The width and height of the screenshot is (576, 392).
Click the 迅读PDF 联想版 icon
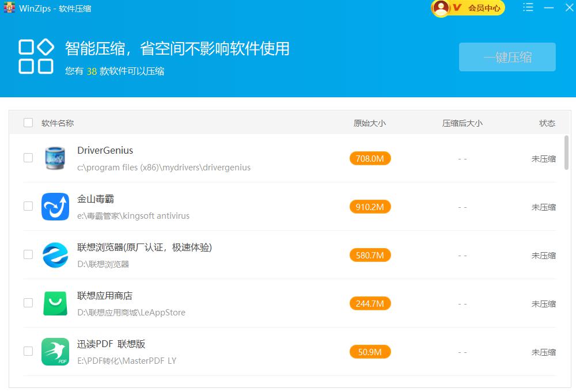click(x=55, y=351)
